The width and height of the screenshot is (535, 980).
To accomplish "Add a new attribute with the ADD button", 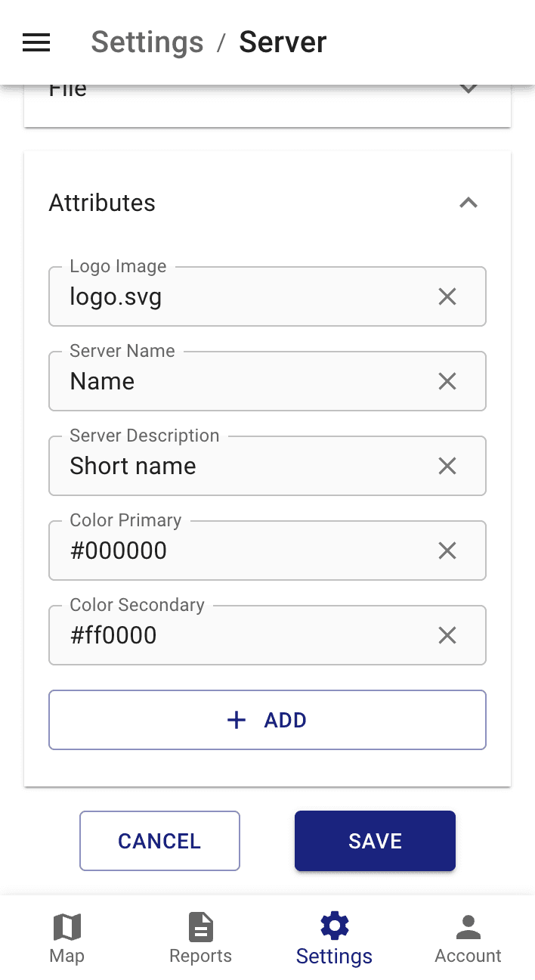I will coord(267,719).
